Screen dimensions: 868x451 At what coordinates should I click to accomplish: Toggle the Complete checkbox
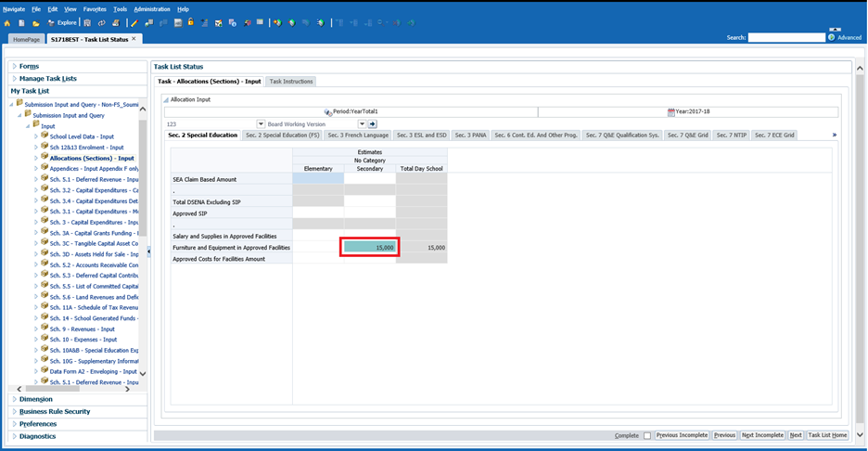[647, 435]
